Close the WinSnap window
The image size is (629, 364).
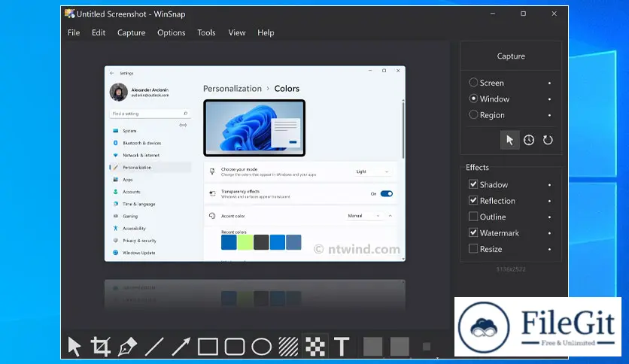click(x=554, y=14)
